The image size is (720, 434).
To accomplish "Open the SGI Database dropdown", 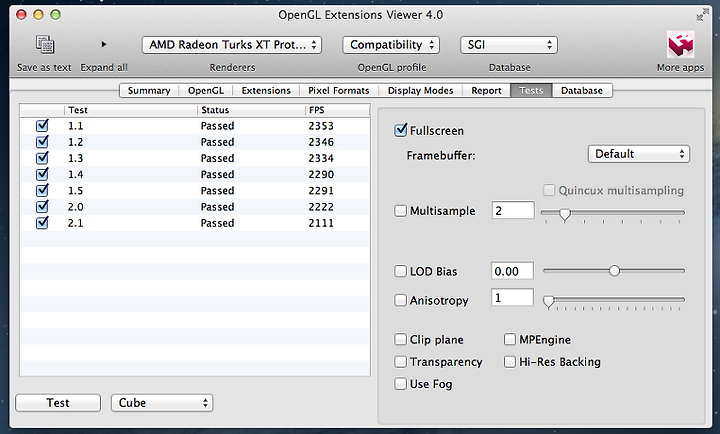I will [x=509, y=45].
